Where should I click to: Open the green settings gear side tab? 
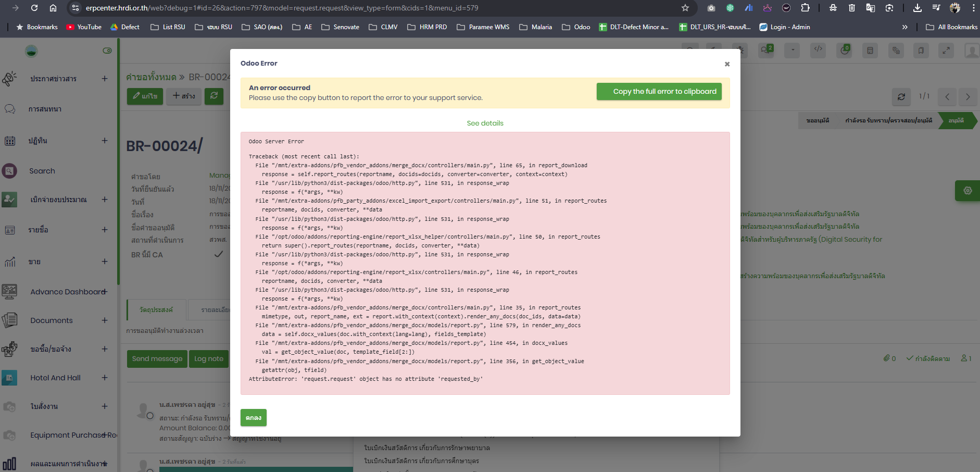click(967, 191)
